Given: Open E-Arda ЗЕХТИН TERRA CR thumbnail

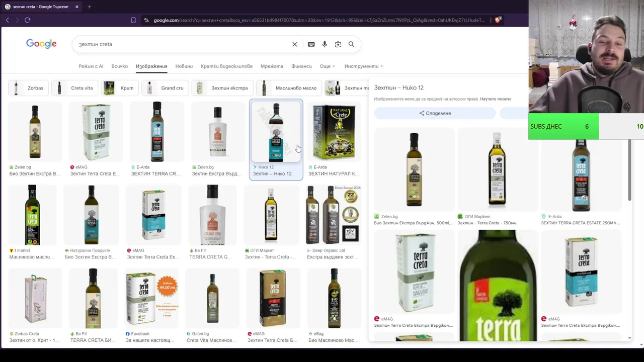Looking at the screenshot, I should click(157, 132).
